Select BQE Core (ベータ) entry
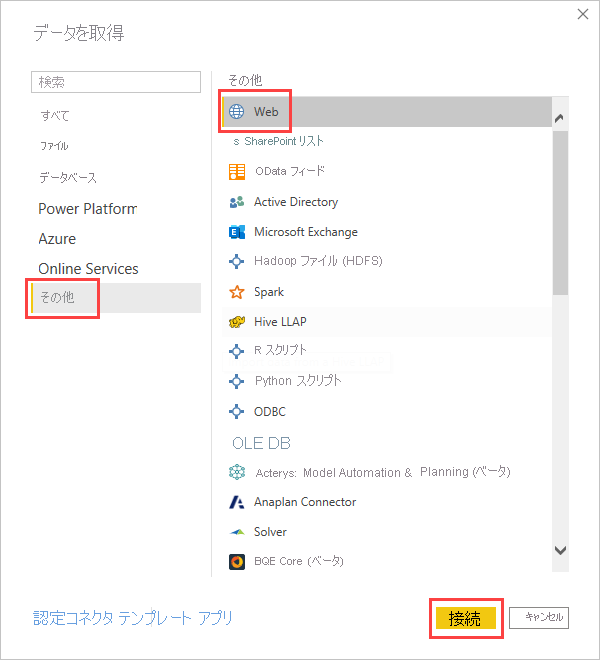600x660 pixels. (x=299, y=562)
